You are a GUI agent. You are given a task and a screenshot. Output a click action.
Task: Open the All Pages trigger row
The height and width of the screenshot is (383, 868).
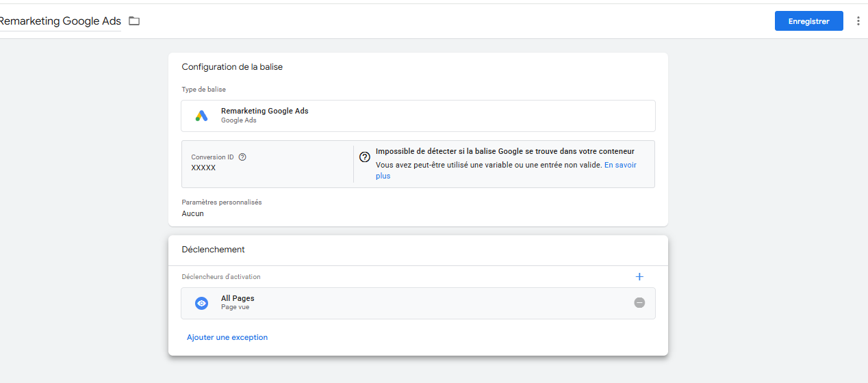coord(418,303)
